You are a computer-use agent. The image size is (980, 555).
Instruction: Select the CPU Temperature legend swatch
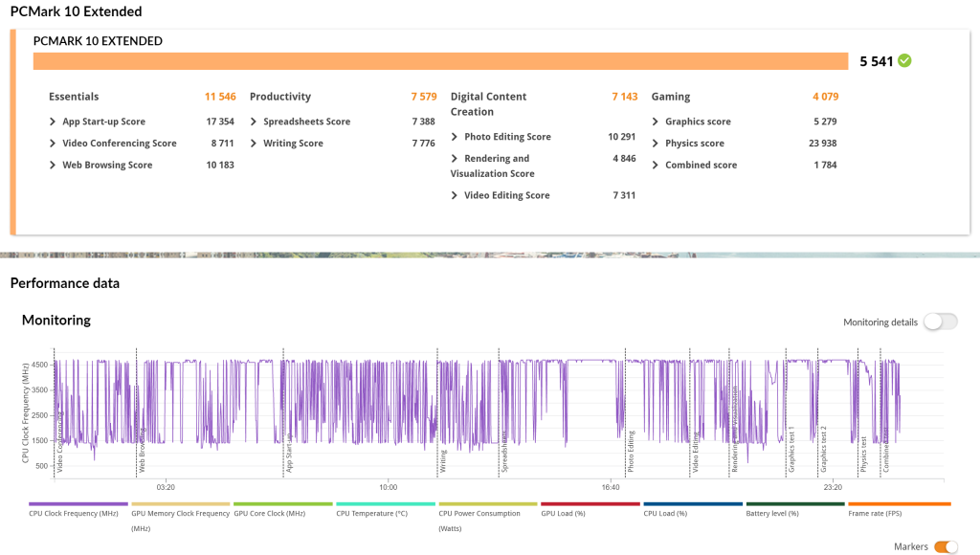coord(386,503)
